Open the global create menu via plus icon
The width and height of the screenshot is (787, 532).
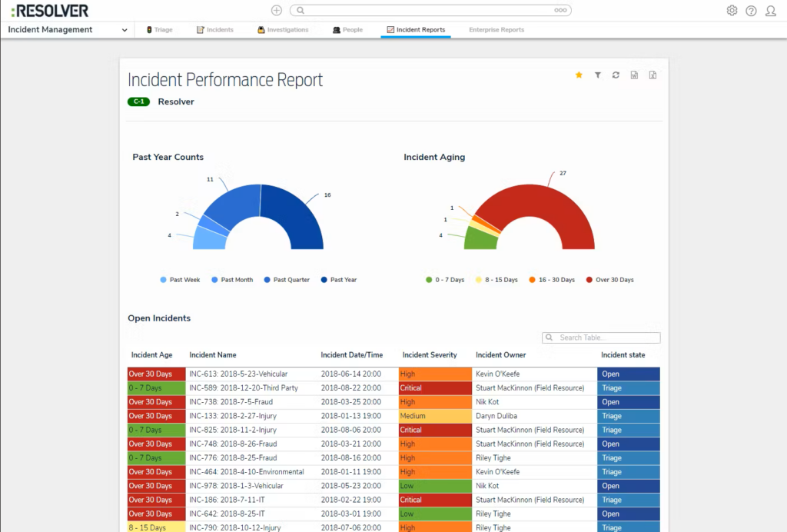pos(276,10)
